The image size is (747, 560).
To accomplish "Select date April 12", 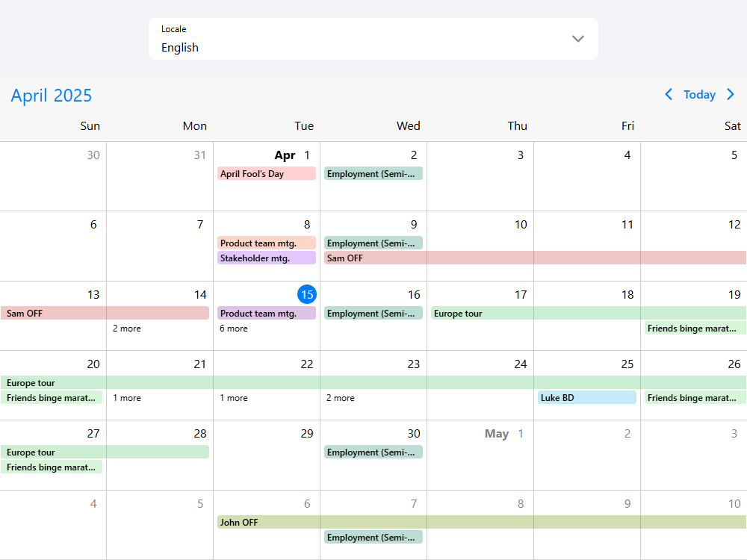I will pyautogui.click(x=734, y=225).
